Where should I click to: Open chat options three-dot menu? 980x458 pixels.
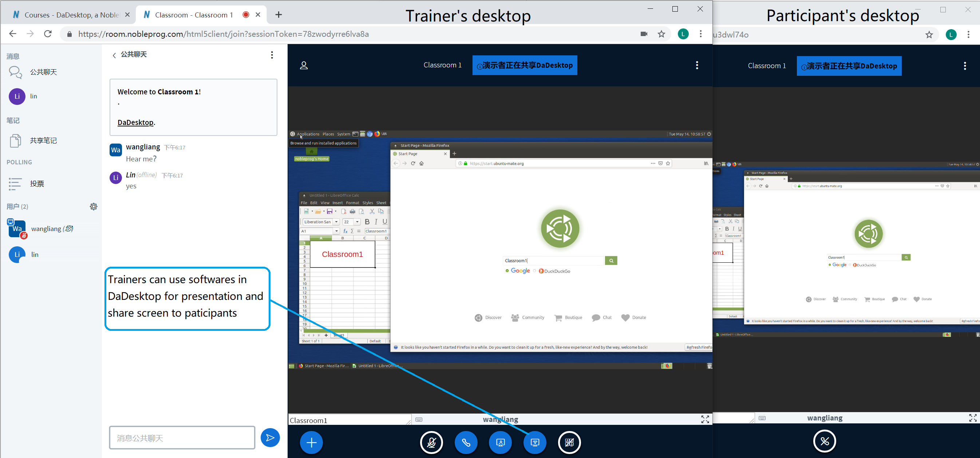click(272, 55)
